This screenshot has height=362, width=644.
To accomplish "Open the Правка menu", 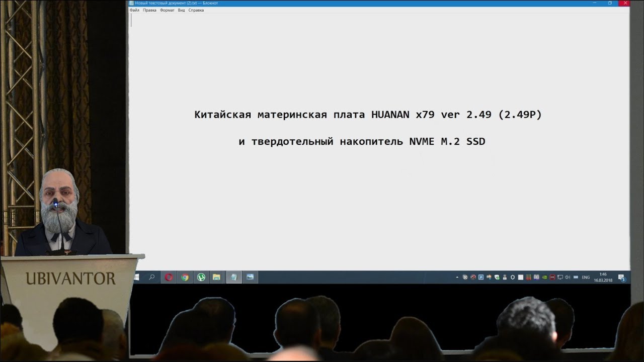I will click(149, 10).
